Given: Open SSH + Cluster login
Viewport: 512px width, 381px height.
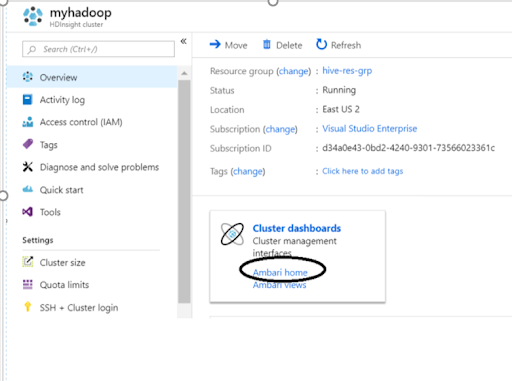Looking at the screenshot, I should [79, 308].
